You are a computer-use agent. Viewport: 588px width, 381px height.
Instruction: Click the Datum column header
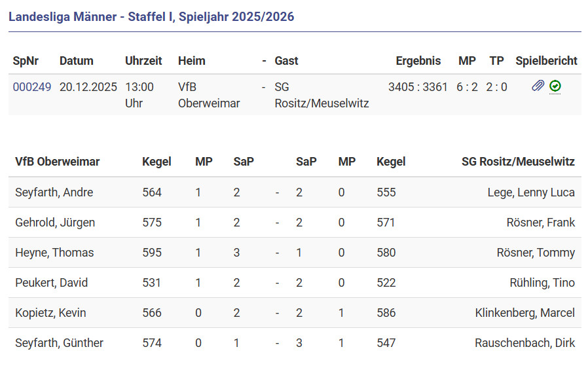pyautogui.click(x=77, y=61)
